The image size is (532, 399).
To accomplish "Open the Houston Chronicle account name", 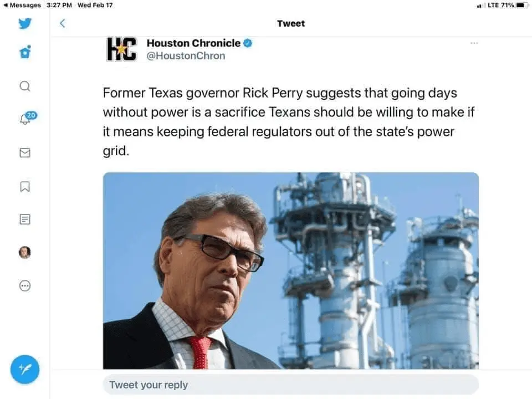I will [193, 43].
